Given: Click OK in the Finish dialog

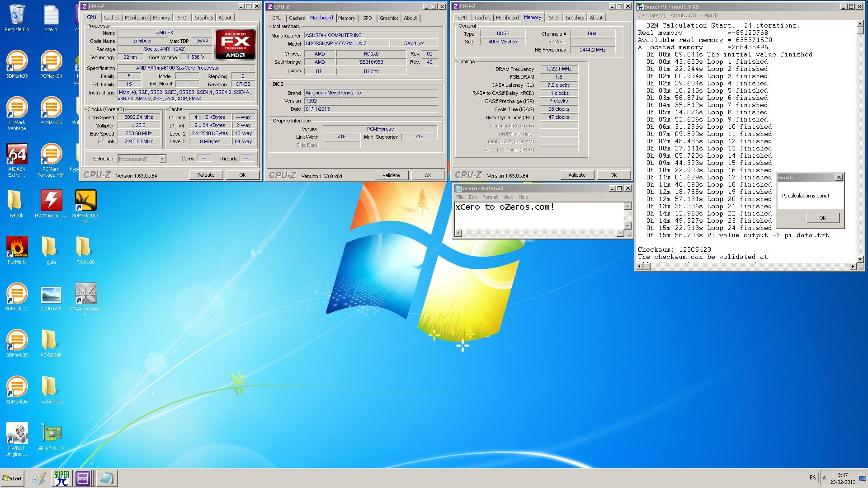Looking at the screenshot, I should (x=822, y=218).
